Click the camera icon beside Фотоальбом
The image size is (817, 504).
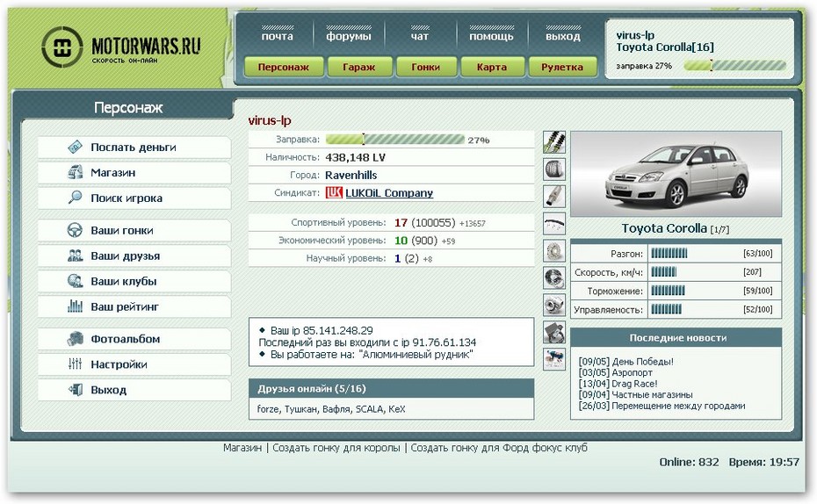[75, 339]
